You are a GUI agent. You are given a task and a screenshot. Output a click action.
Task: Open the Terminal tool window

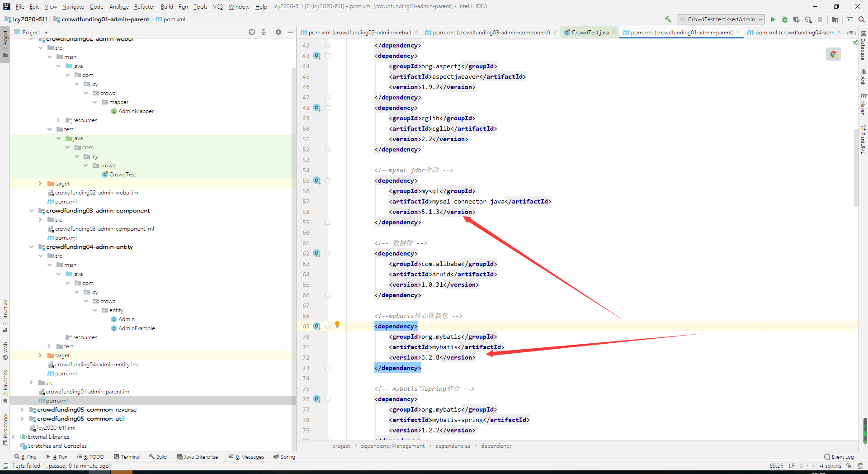click(127, 457)
